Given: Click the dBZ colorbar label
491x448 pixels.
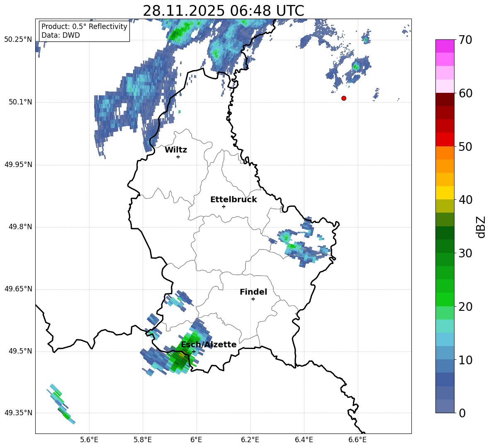Looking at the screenshot, I should pos(481,227).
